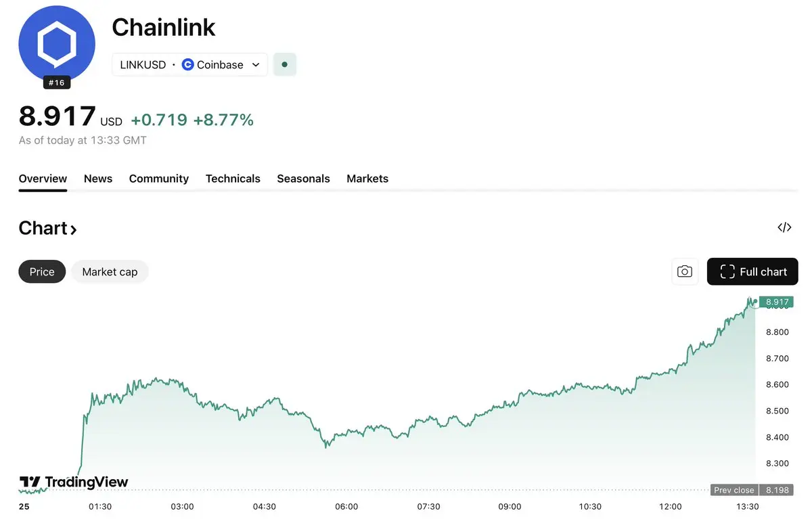Click the 01:30 time axis label
The image size is (812, 519).
pyautogui.click(x=100, y=507)
